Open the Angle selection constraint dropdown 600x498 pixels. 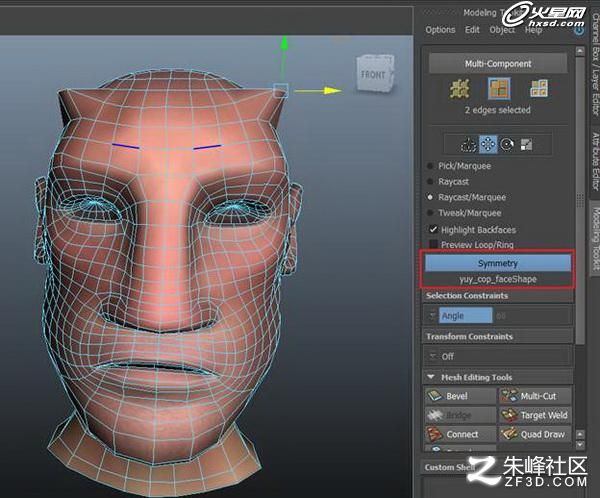click(465, 316)
